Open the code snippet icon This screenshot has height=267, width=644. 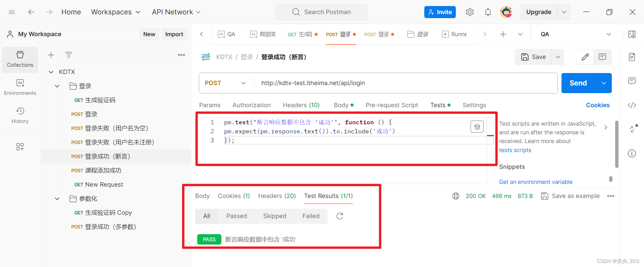pos(632,105)
